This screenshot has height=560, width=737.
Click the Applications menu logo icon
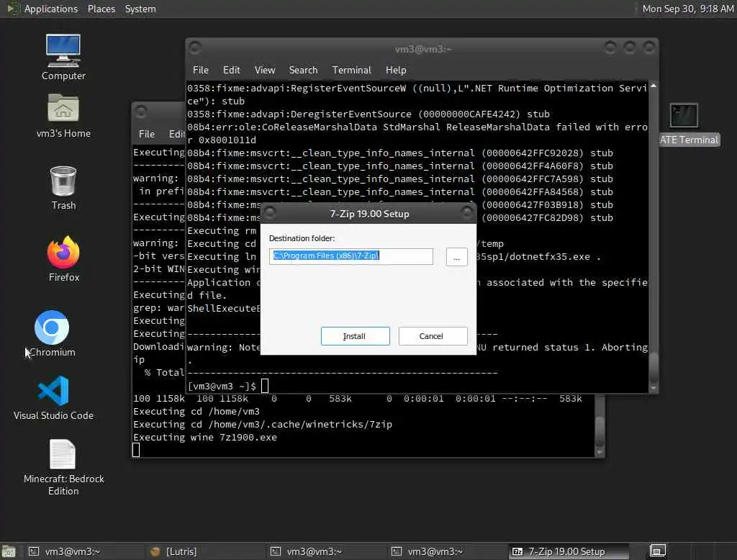pyautogui.click(x=13, y=9)
